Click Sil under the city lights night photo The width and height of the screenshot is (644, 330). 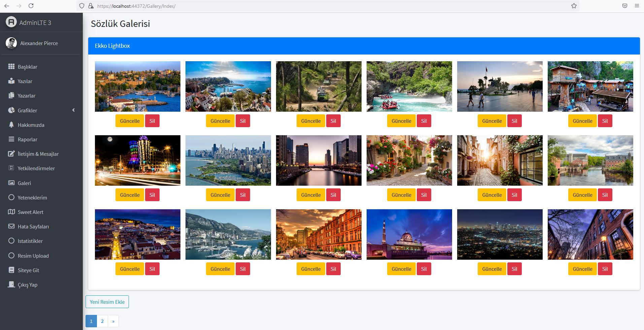(514, 269)
